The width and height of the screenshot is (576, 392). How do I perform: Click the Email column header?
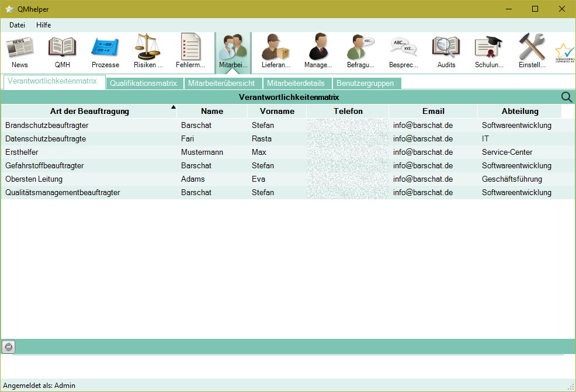coord(433,111)
